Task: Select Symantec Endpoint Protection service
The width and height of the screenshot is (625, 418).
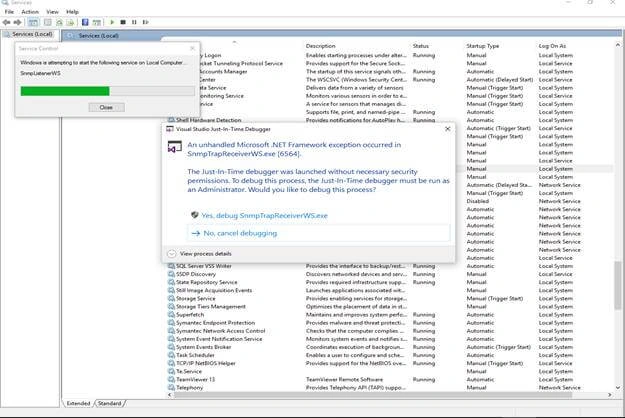Action: pos(215,323)
